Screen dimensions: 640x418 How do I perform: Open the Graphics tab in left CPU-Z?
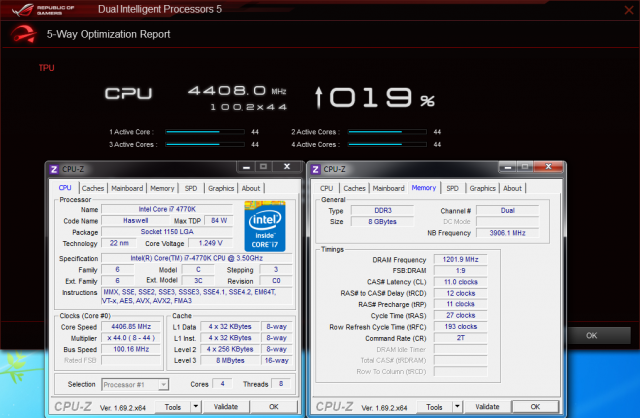click(x=221, y=188)
